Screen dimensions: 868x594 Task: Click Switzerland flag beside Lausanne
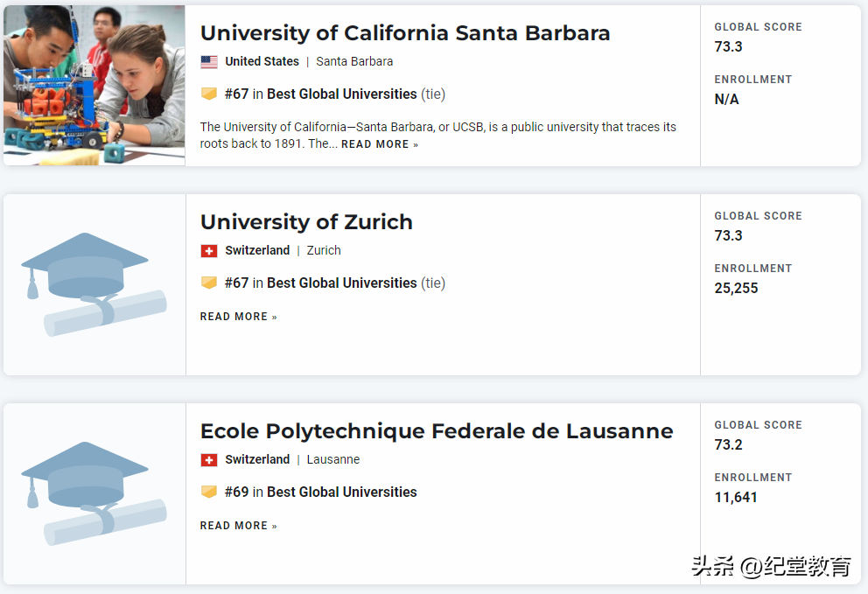(x=209, y=460)
